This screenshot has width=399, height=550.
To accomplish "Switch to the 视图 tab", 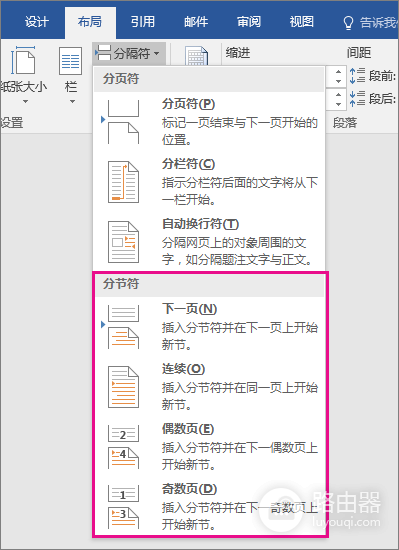I will click(x=302, y=22).
